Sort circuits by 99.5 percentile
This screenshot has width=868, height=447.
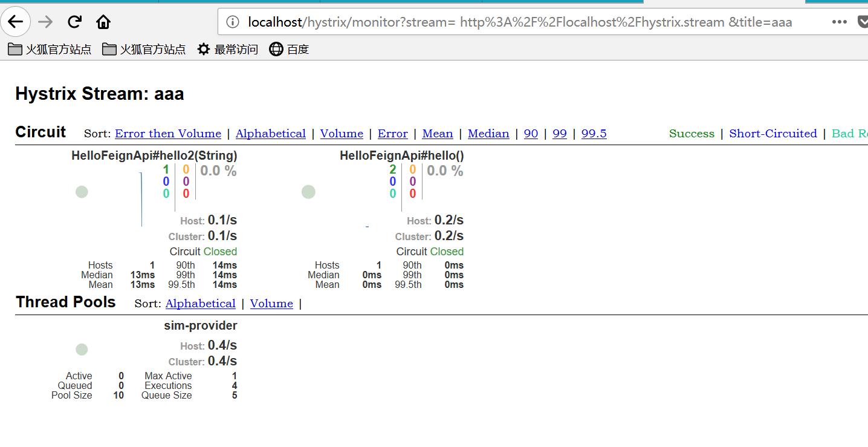[594, 134]
